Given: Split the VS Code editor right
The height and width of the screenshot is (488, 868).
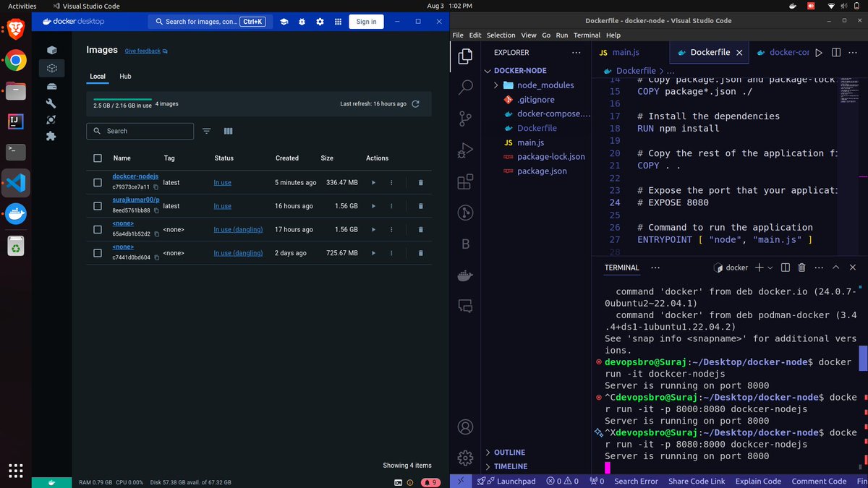Looking at the screenshot, I should pos(836,52).
